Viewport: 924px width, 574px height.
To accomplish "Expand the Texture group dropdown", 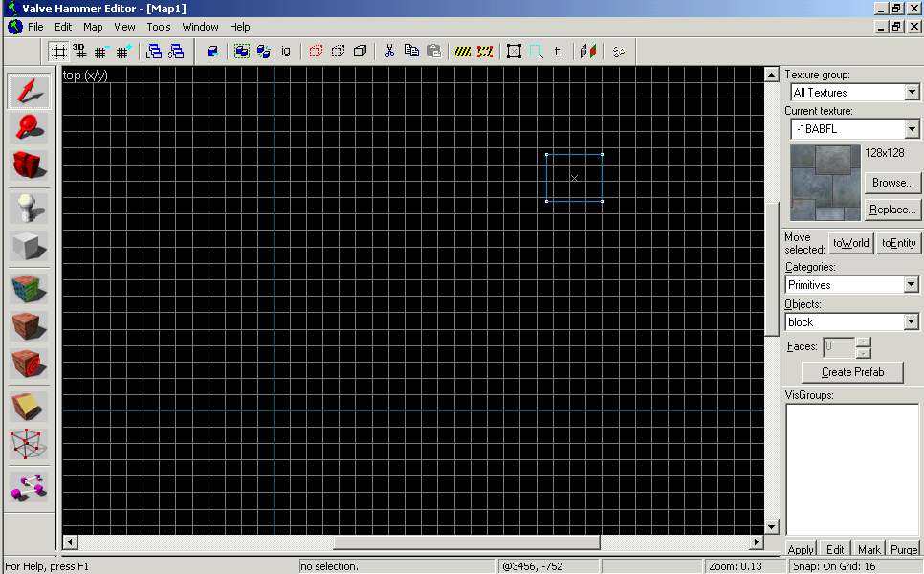I will click(912, 93).
